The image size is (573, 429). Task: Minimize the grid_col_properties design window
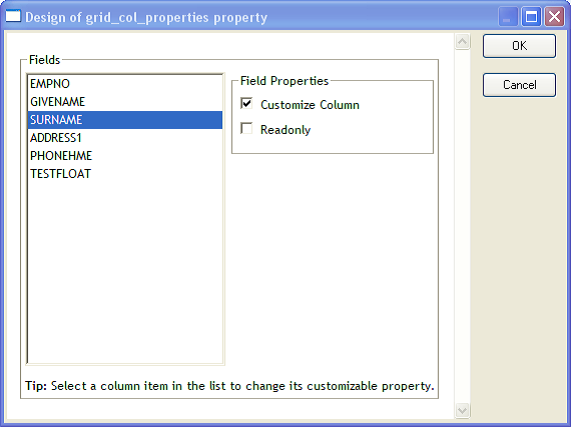(508, 17)
